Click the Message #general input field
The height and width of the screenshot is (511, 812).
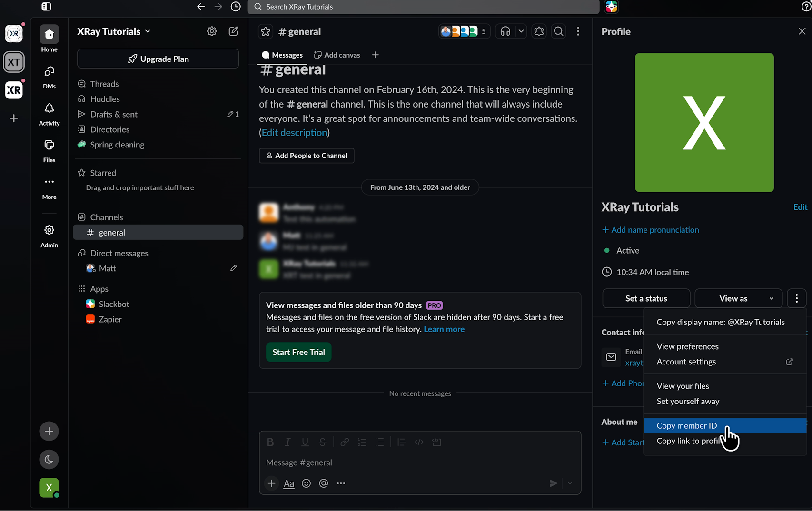pyautogui.click(x=420, y=462)
